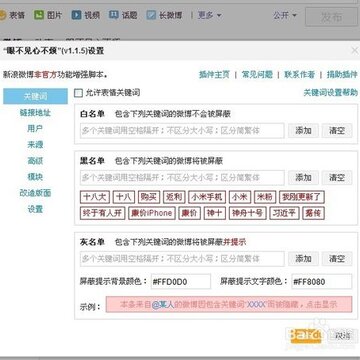Enable the 允许表情关键词 checkbox

[78, 93]
